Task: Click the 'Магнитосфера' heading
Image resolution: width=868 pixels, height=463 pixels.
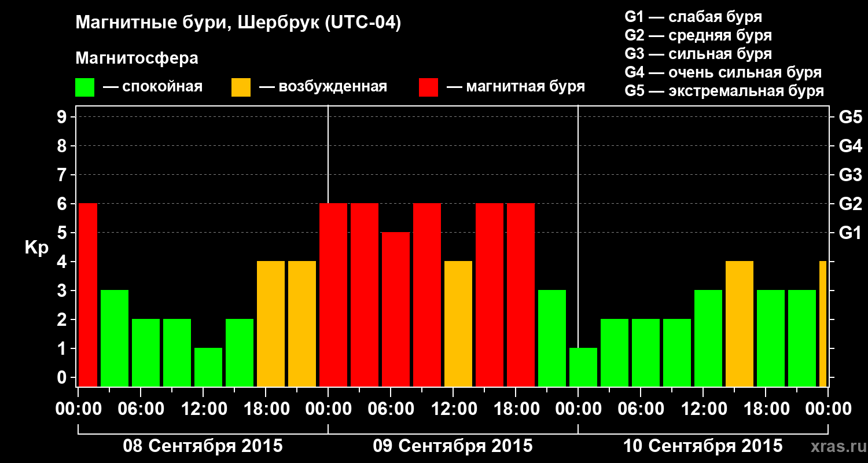Action: point(137,58)
